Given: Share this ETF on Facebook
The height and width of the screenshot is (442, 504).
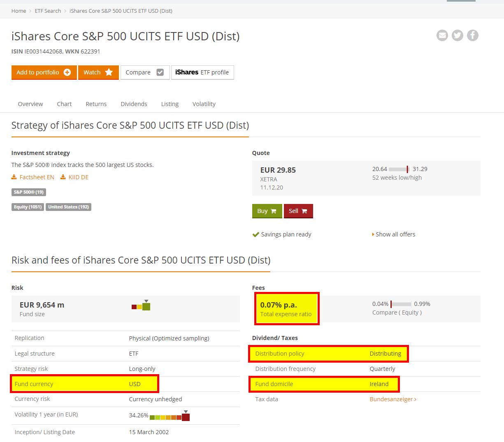Looking at the screenshot, I should point(473,35).
